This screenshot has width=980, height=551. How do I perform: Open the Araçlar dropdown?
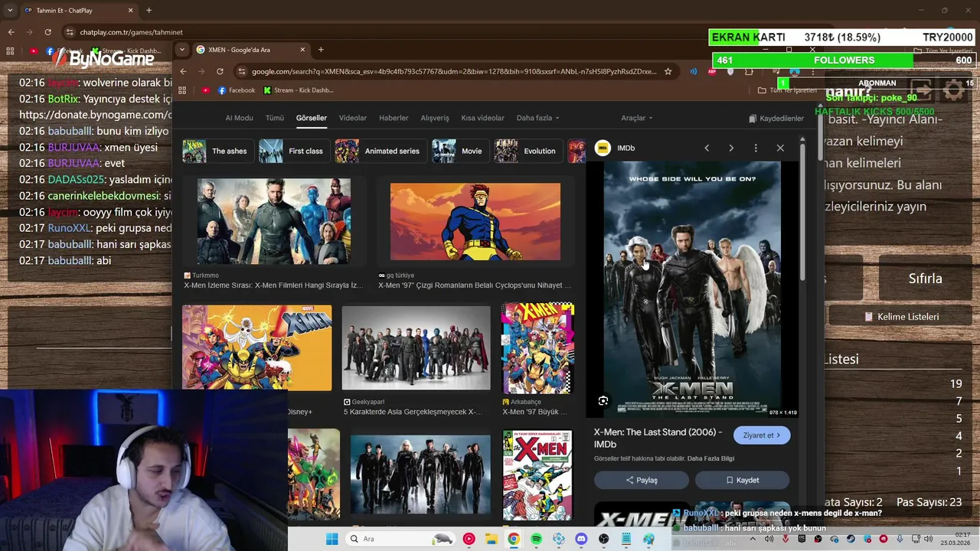636,118
